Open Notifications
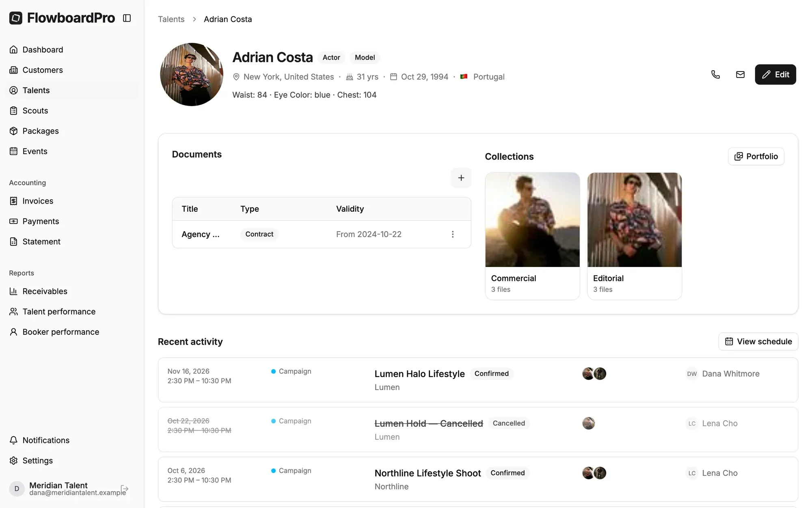 pyautogui.click(x=72, y=440)
